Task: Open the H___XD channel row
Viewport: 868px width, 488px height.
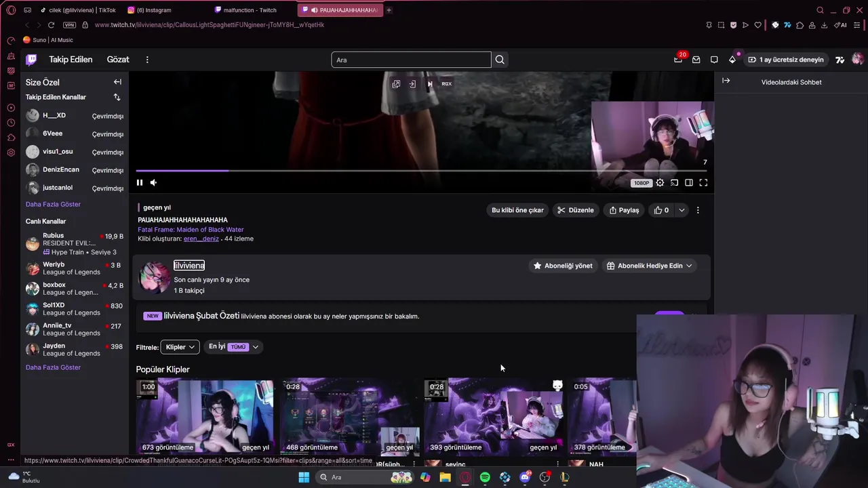Action: click(75, 116)
